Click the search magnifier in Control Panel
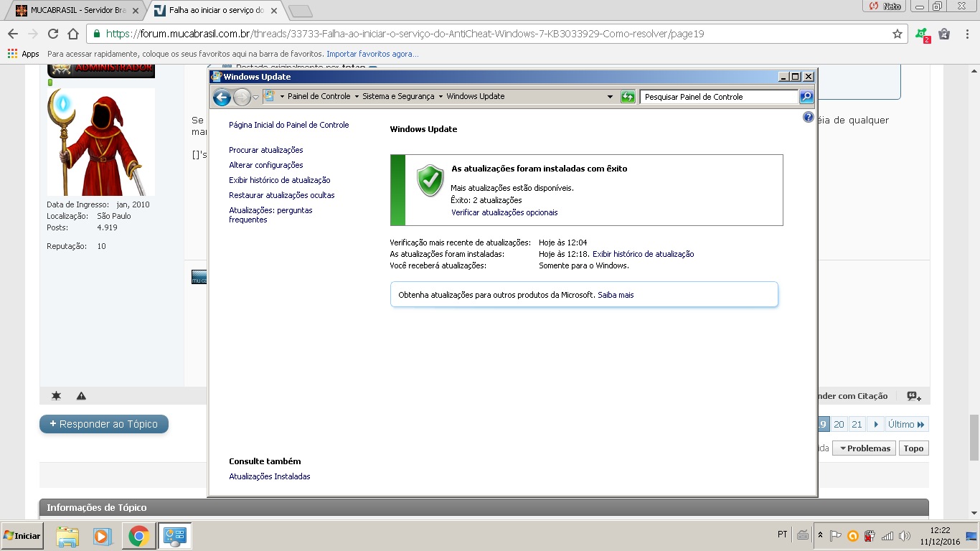 click(x=806, y=97)
